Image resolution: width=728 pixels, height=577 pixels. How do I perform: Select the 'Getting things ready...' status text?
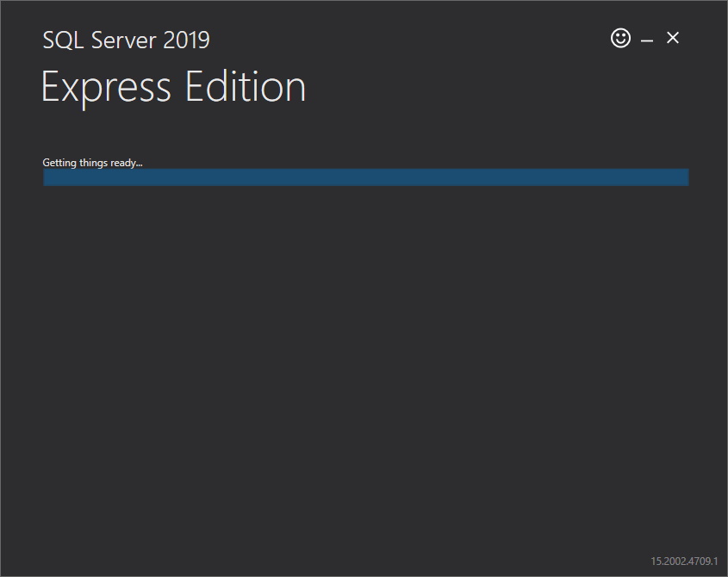pyautogui.click(x=92, y=163)
